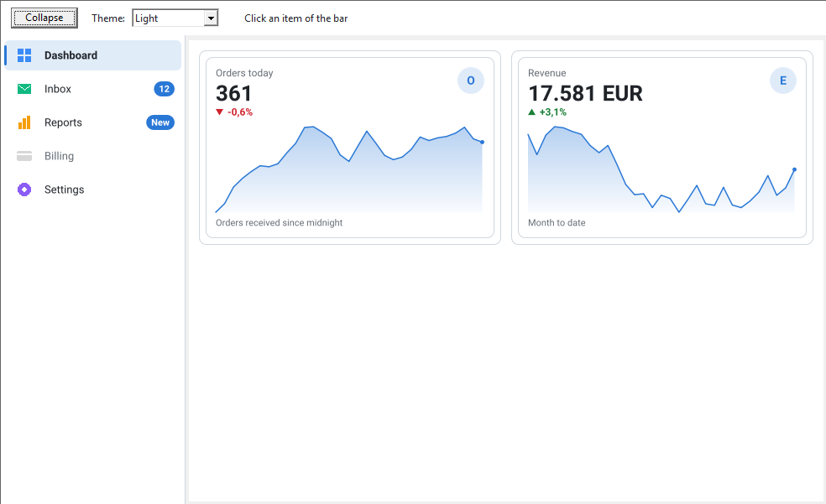This screenshot has height=504, width=826.
Task: Click the +3,1% change text
Action: click(552, 112)
